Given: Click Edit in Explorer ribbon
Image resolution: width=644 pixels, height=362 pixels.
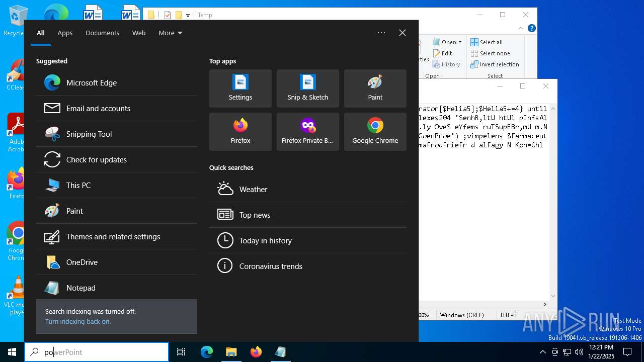Looking at the screenshot, I should 442,53.
